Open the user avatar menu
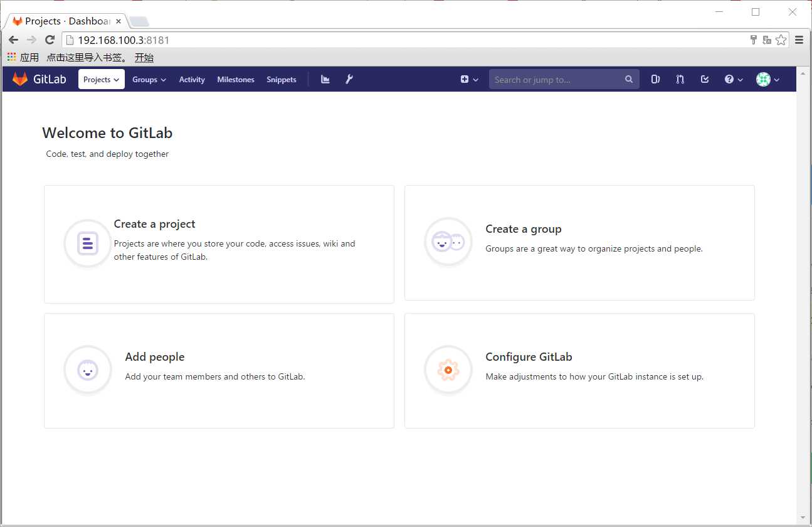Viewport: 812px width, 527px height. click(768, 79)
